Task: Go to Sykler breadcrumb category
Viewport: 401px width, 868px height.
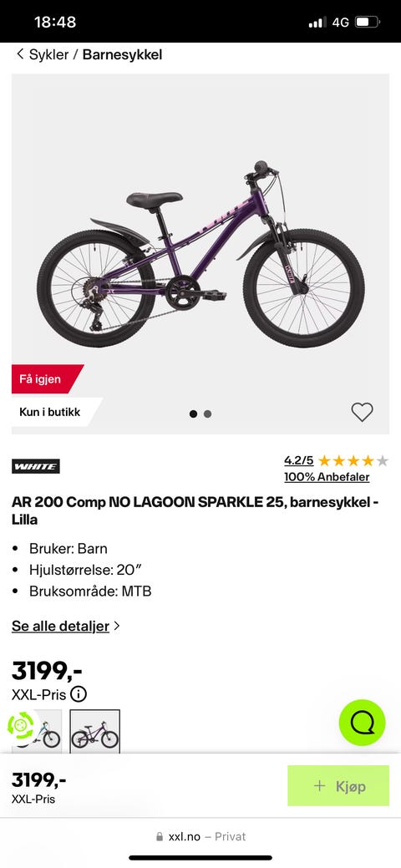Action: pyautogui.click(x=48, y=54)
